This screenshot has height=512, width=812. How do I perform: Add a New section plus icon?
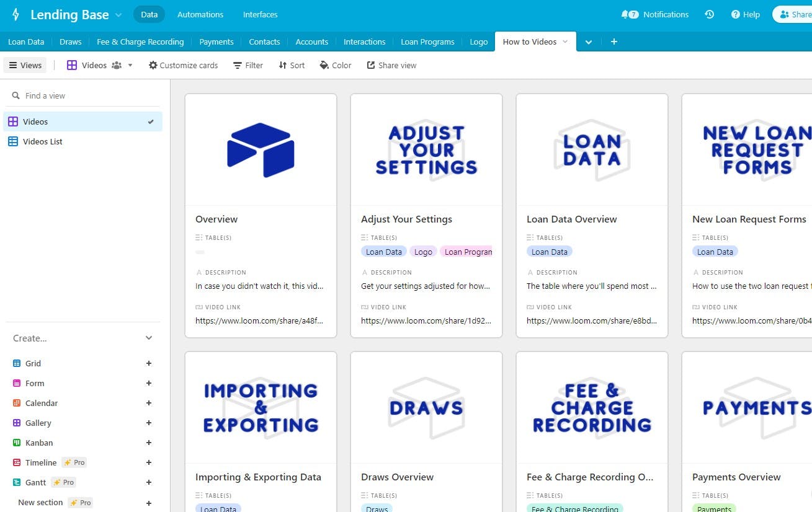149,503
